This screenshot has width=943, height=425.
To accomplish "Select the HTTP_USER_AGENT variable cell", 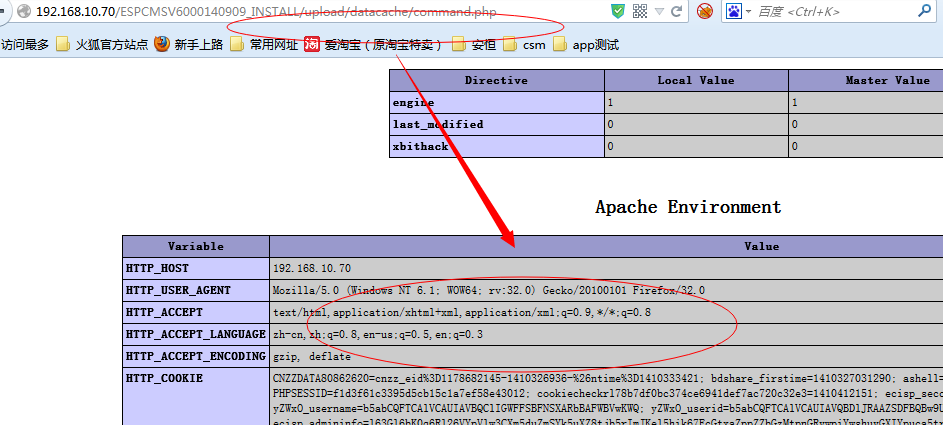I will (196, 290).
